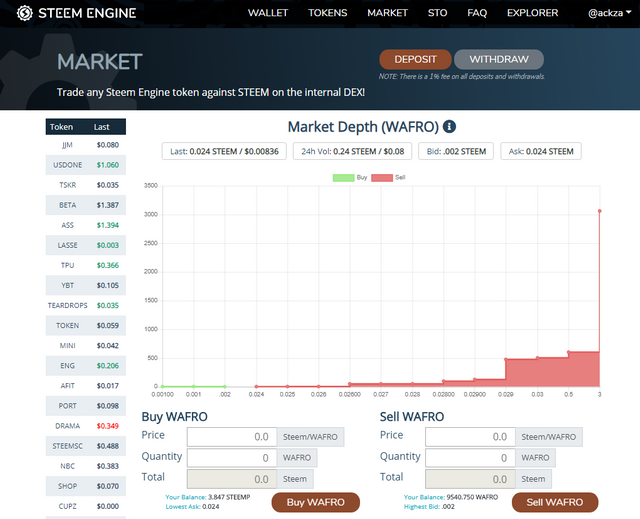Viewport: 640px width, 519px height.
Task: Select the AFIT token row
Action: click(86, 386)
